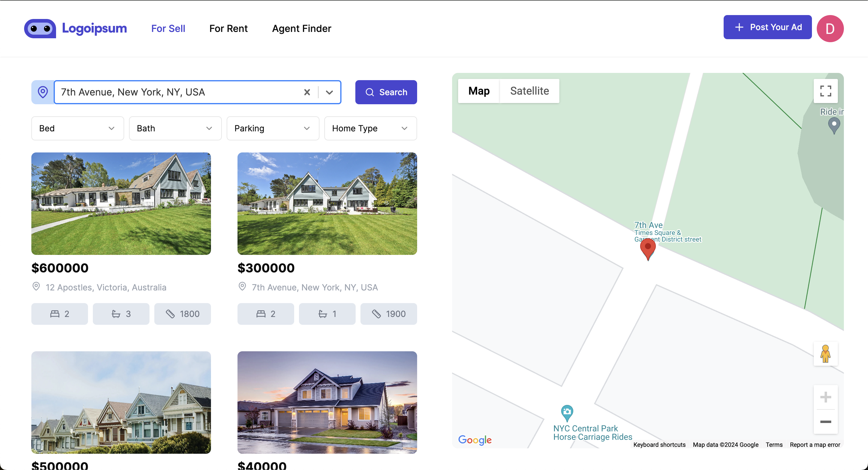Select the red map marker pin
The height and width of the screenshot is (470, 868).
click(x=648, y=249)
